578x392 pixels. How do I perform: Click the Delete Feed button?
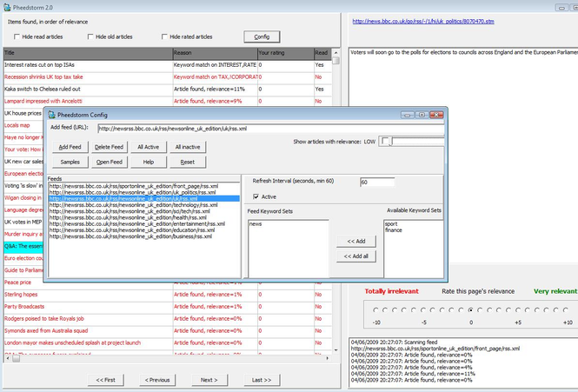click(x=110, y=147)
